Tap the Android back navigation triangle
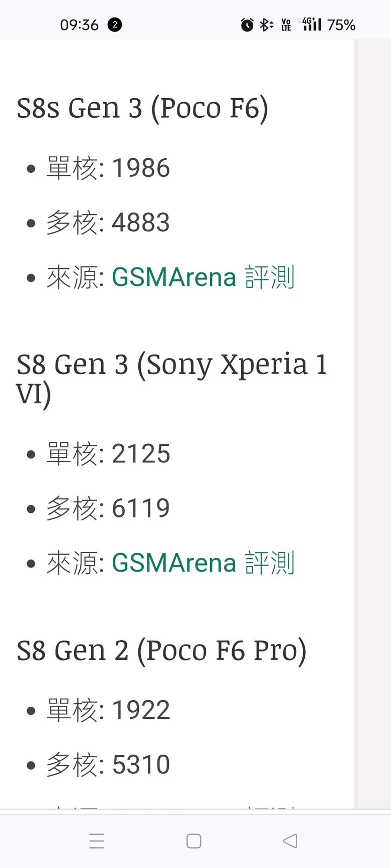 (290, 840)
